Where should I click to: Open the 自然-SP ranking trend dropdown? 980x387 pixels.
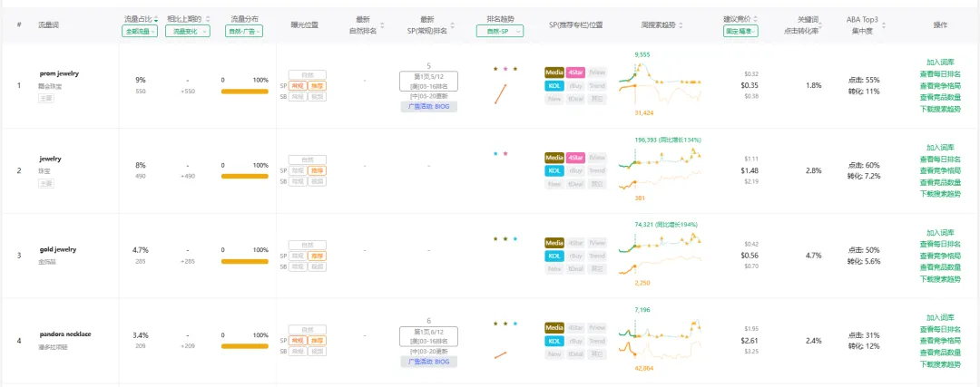(x=499, y=31)
